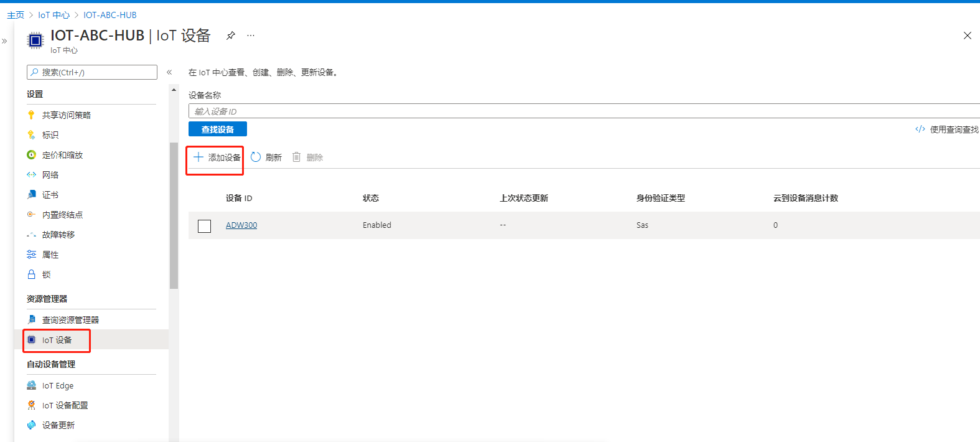Click the Enabled status cell
This screenshot has height=442, width=980.
pos(377,225)
